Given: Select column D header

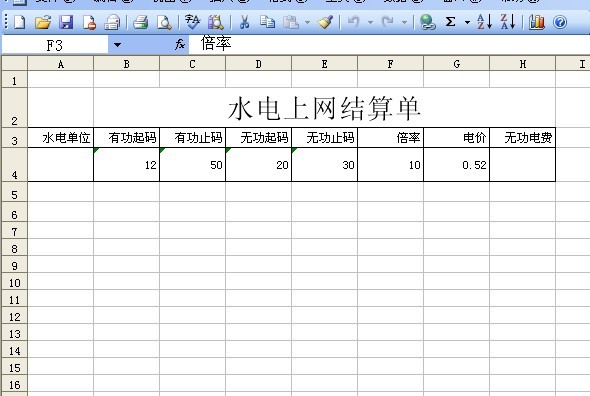Looking at the screenshot, I should [259, 64].
